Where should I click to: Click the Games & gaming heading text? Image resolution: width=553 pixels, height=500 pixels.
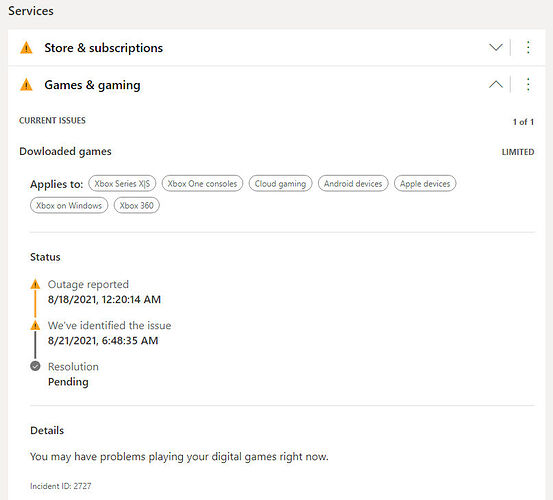(x=92, y=85)
